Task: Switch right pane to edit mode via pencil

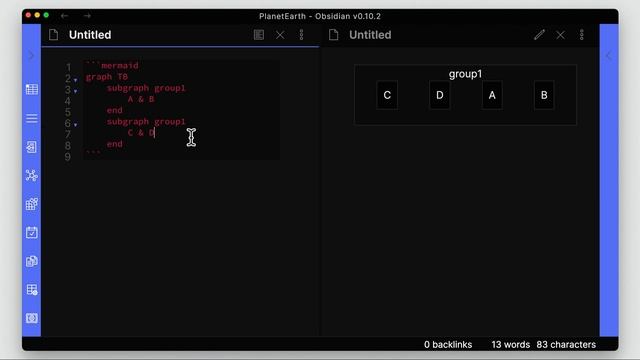Action: [539, 35]
